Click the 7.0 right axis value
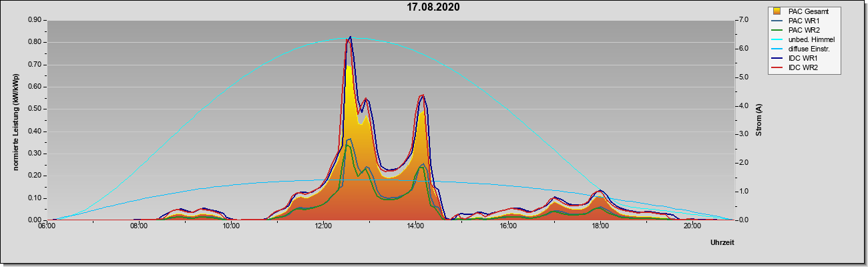Viewport: 868px width, 267px height. coord(742,20)
